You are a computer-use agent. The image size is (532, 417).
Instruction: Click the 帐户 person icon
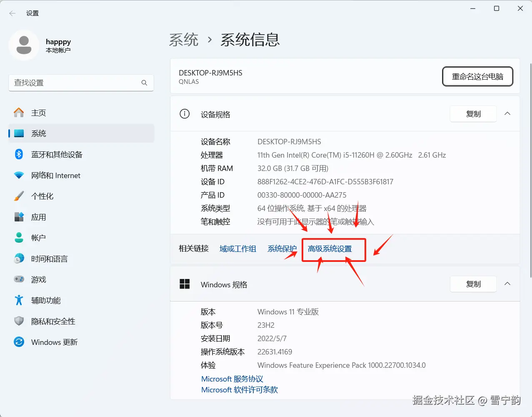[x=19, y=238]
